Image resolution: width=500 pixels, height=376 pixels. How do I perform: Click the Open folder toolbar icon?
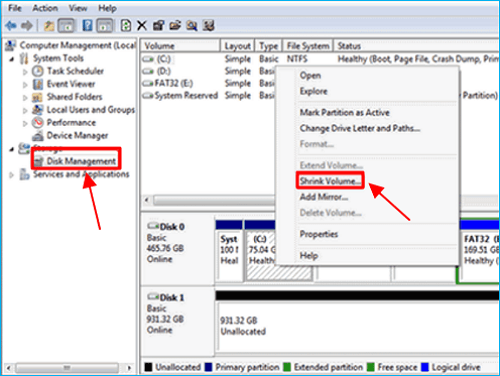click(x=175, y=26)
